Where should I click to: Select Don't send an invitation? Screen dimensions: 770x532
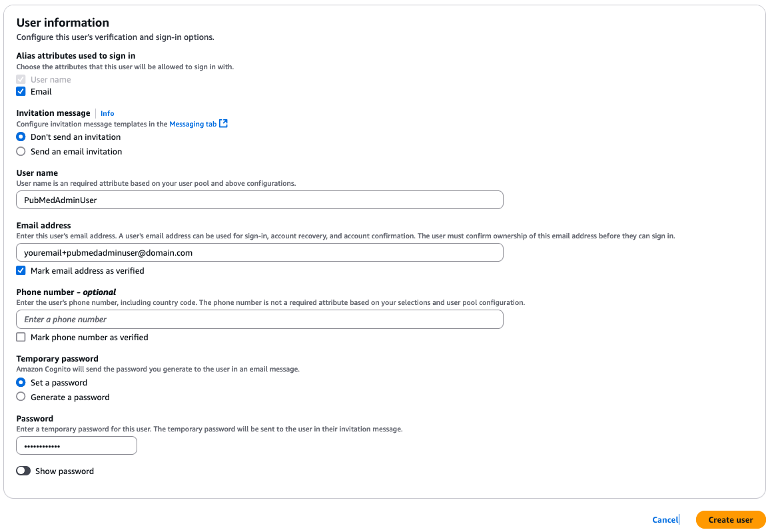21,136
